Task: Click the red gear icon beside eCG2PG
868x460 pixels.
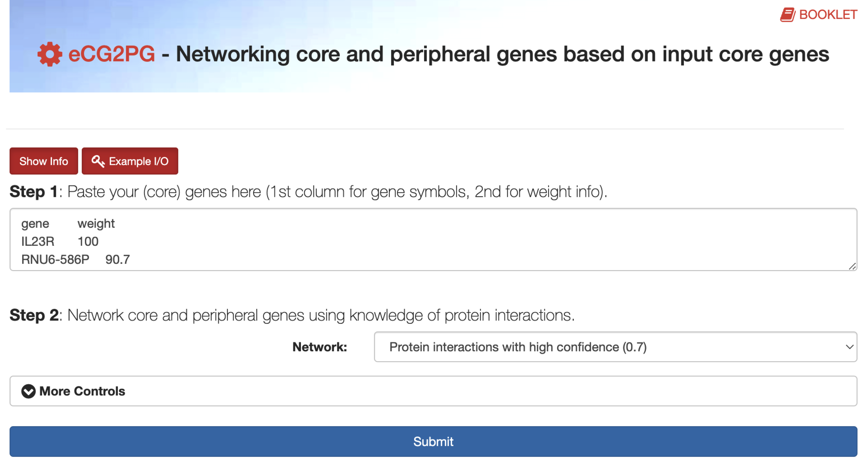Action: click(x=50, y=54)
